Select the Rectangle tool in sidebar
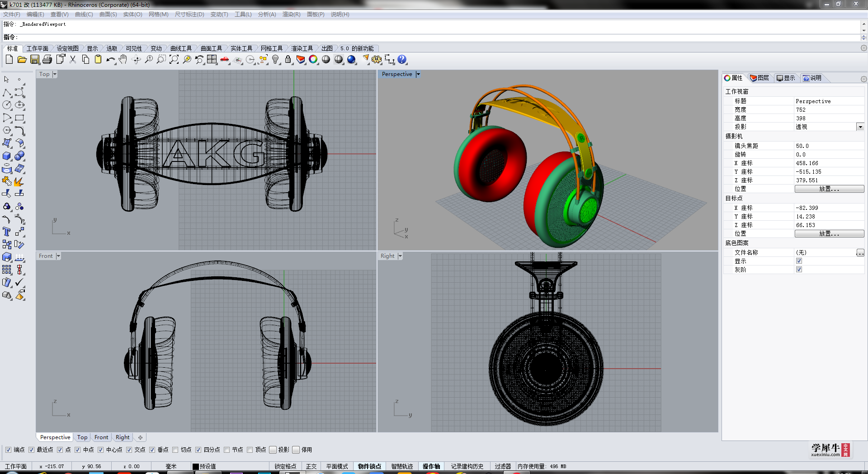 pos(19,118)
